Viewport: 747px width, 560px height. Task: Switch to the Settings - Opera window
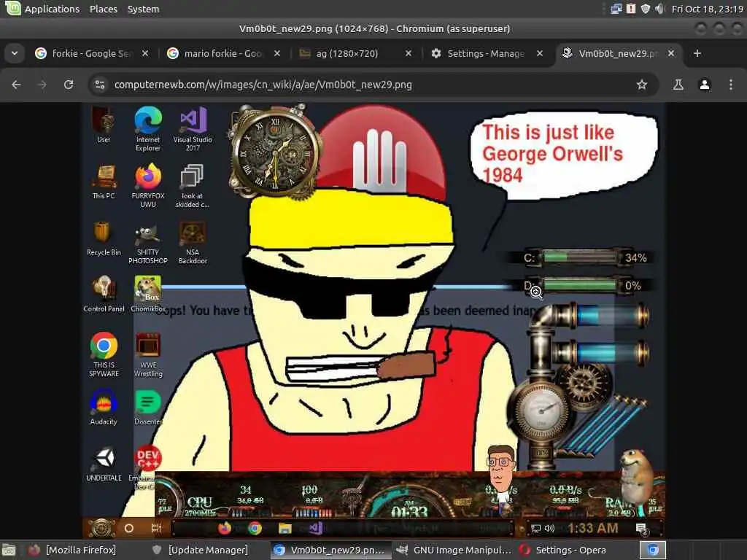563,550
